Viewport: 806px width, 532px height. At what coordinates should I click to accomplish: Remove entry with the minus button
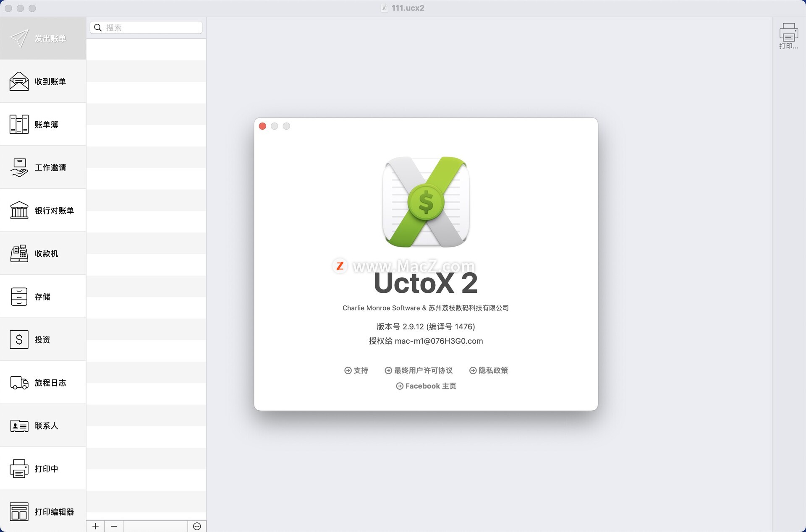114,526
